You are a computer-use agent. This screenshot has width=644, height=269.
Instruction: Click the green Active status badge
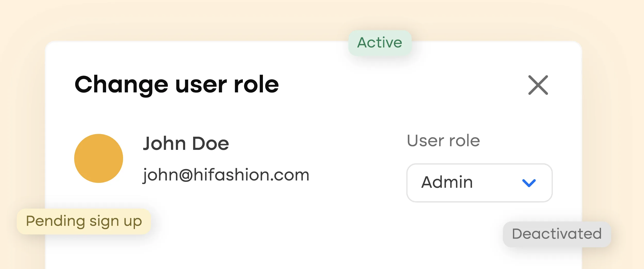380,43
